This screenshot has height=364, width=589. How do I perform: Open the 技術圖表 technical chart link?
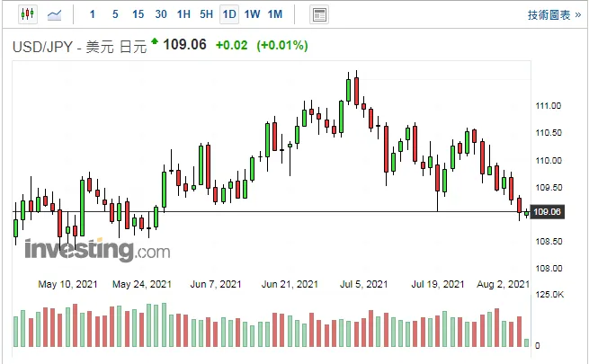(554, 15)
